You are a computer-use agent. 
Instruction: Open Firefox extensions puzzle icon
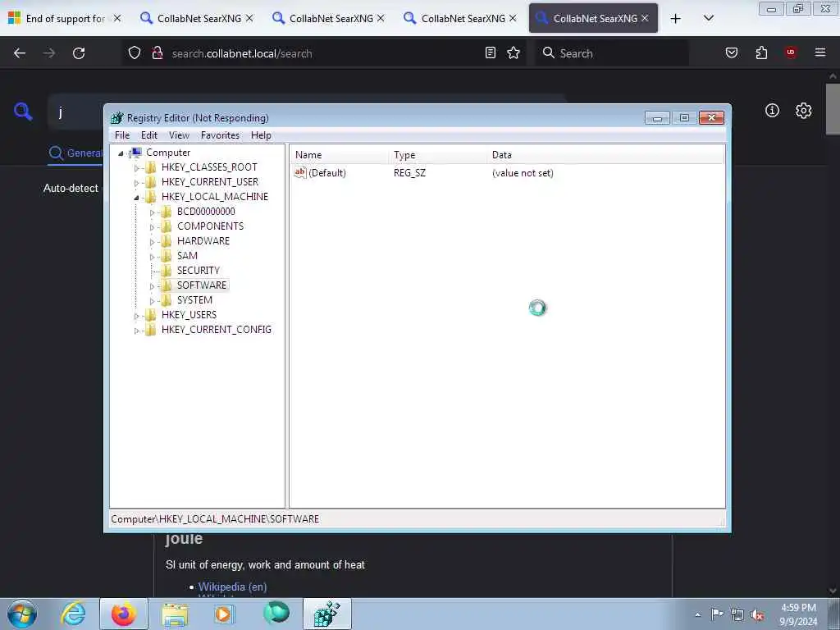coord(761,52)
